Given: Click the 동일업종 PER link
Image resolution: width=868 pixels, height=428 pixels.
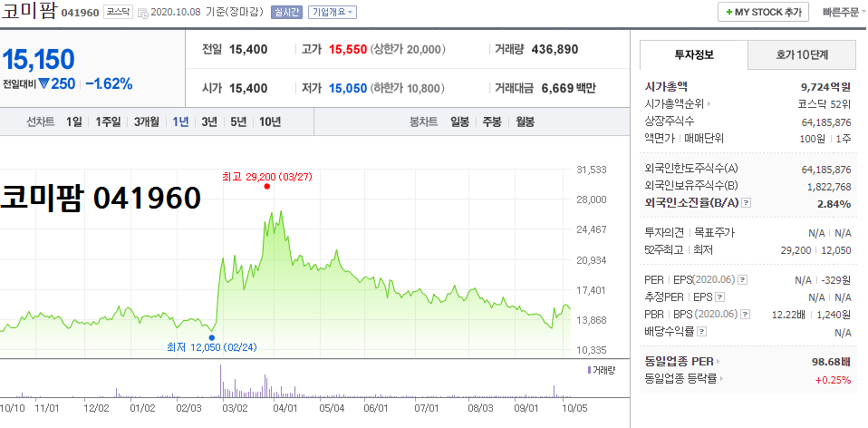Looking at the screenshot, I should (680, 362).
